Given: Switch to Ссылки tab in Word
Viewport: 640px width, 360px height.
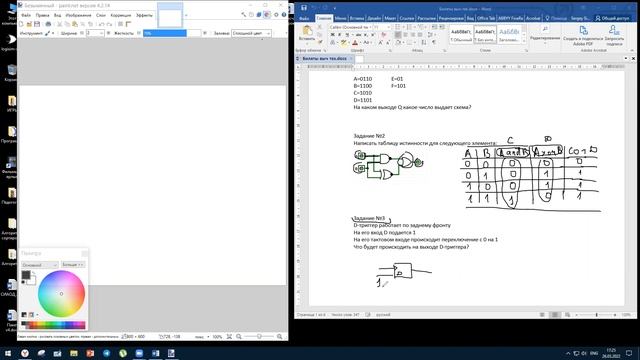Looking at the screenshot, I should [407, 18].
